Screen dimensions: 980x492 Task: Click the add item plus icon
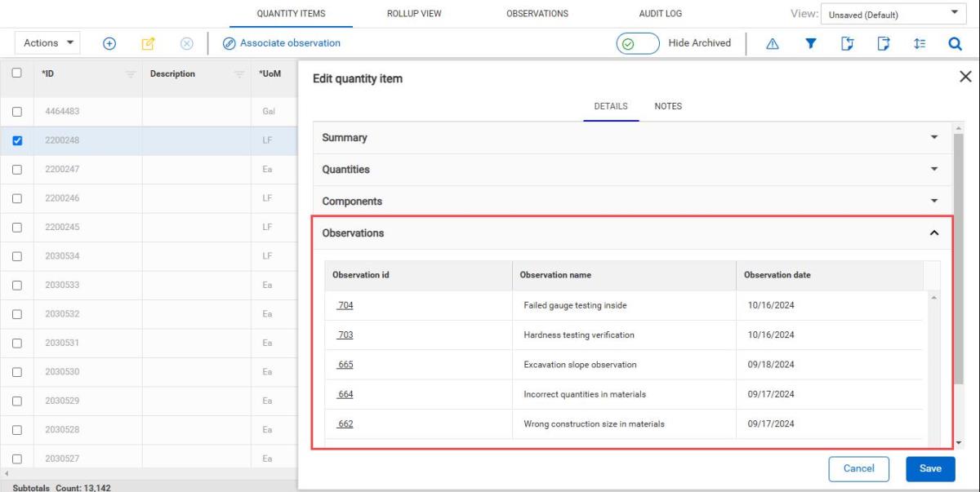[109, 43]
